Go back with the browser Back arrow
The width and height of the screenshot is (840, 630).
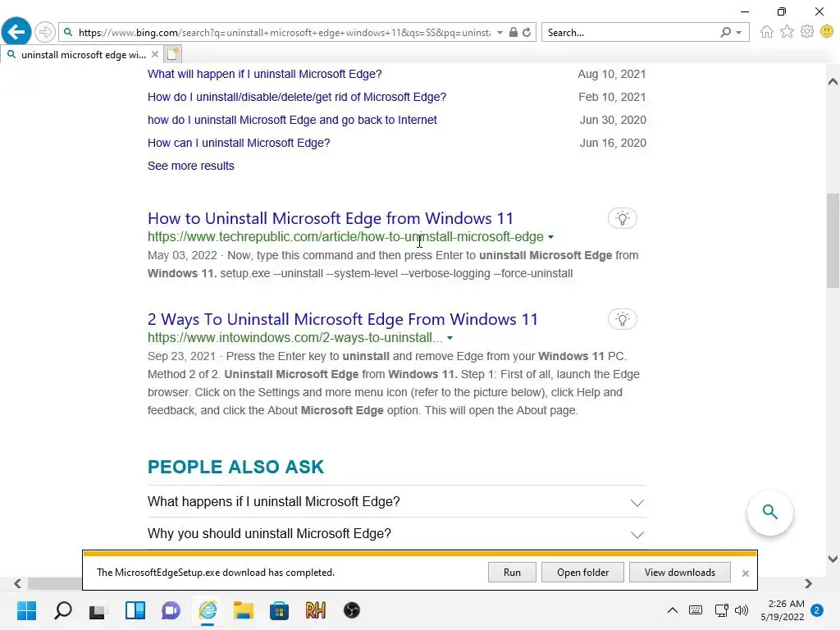[x=16, y=32]
